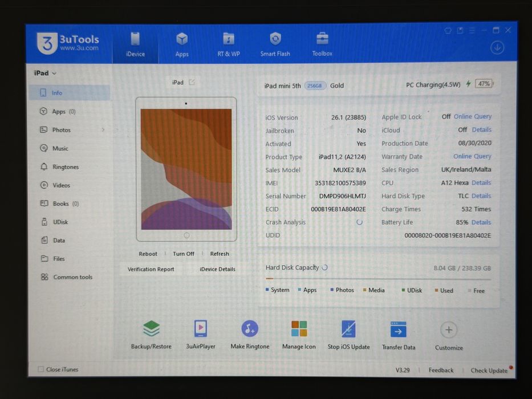This screenshot has height=399, width=532.
Task: Click Stop iOS Update
Action: [x=349, y=334]
